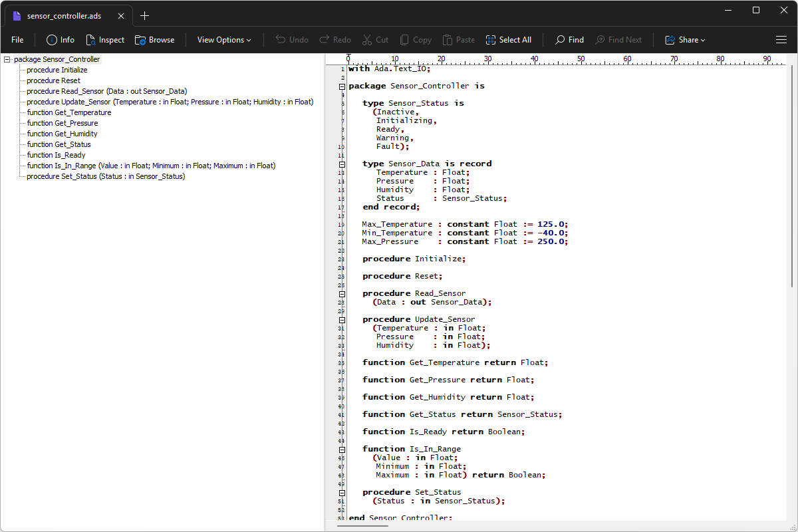Click the Paste clipboard button

pos(459,40)
